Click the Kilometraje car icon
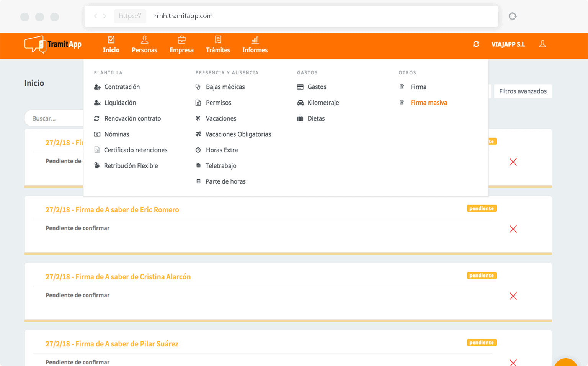Image resolution: width=588 pixels, height=366 pixels. [301, 103]
